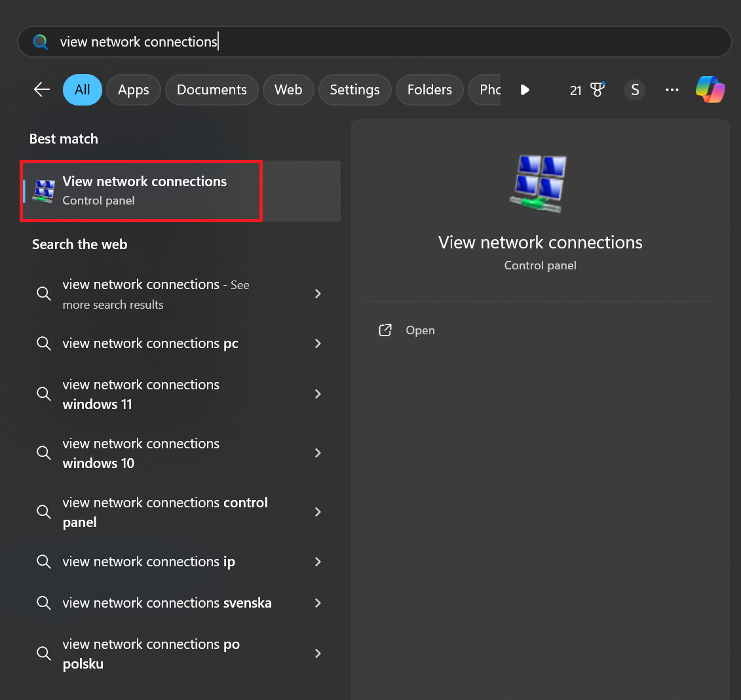Click the open-in-new-window icon beside Open
Screen dimensions: 741x700
(385, 330)
